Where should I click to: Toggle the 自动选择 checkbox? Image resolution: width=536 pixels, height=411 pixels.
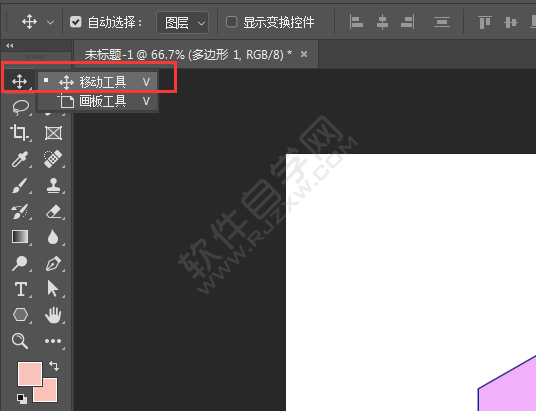pos(75,23)
